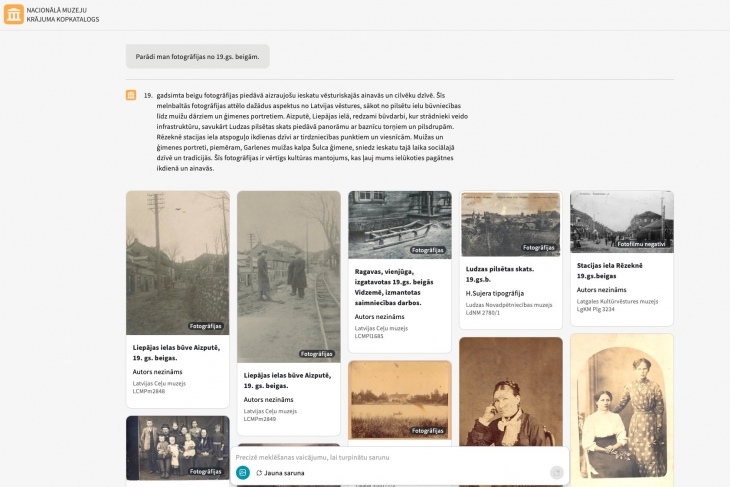Click the assistant avatar icon beside the response
This screenshot has width=730, height=487.
point(131,95)
